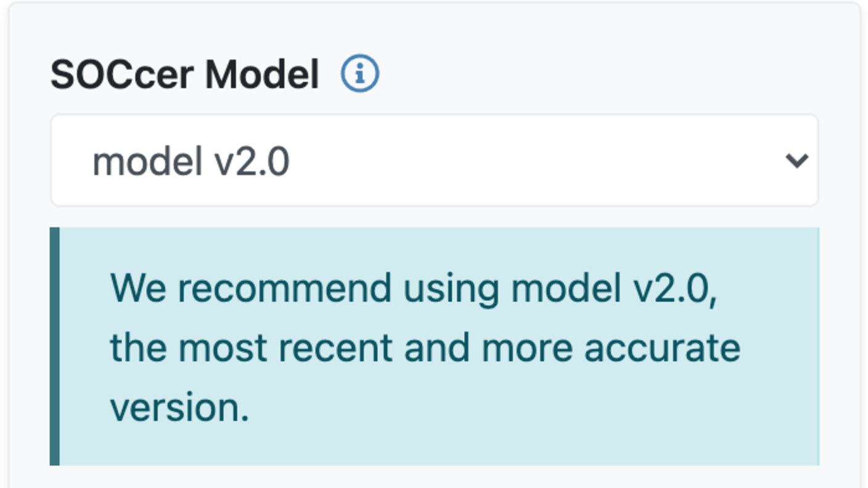Click the word 'We' starting the notice
Viewport: 868px width, 488px height.
(x=137, y=288)
